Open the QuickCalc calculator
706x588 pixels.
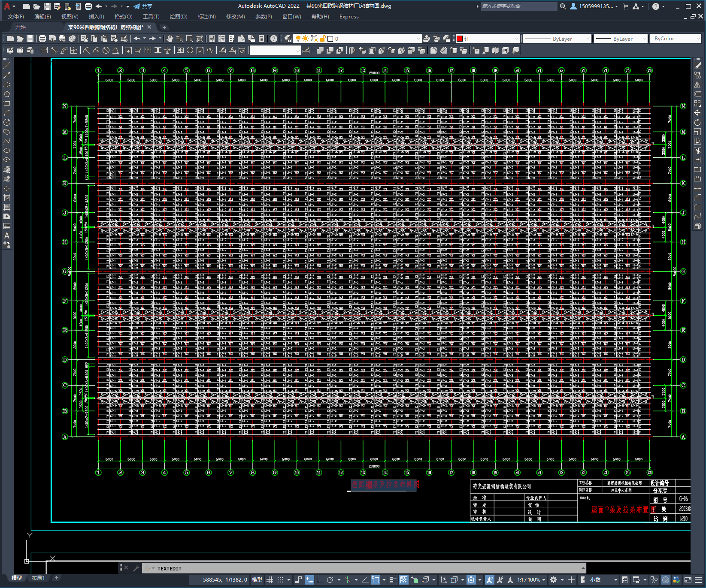(x=261, y=39)
